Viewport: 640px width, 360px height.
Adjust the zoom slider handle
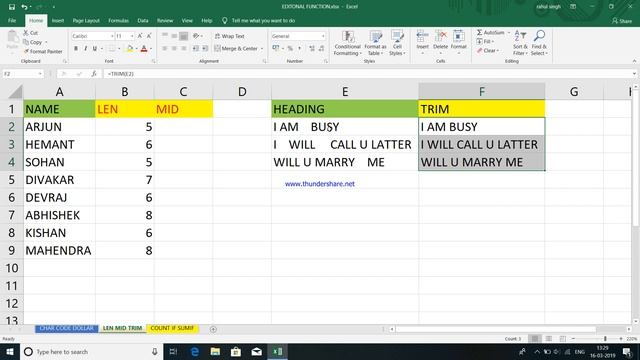coord(605,339)
